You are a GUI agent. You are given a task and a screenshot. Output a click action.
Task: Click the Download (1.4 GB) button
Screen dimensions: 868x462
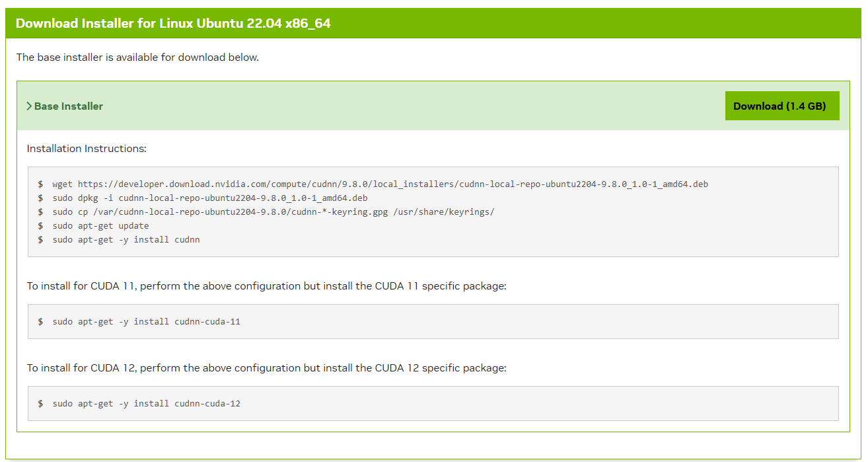782,105
